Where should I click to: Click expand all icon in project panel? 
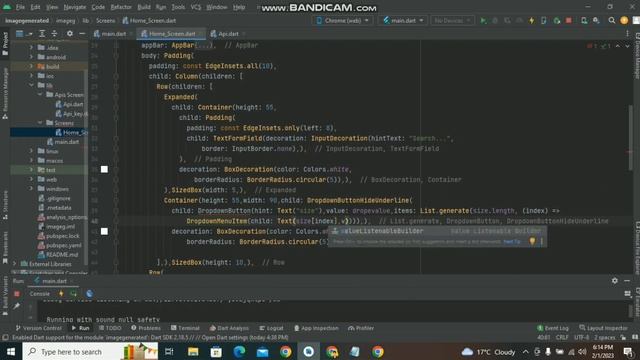[42, 33]
